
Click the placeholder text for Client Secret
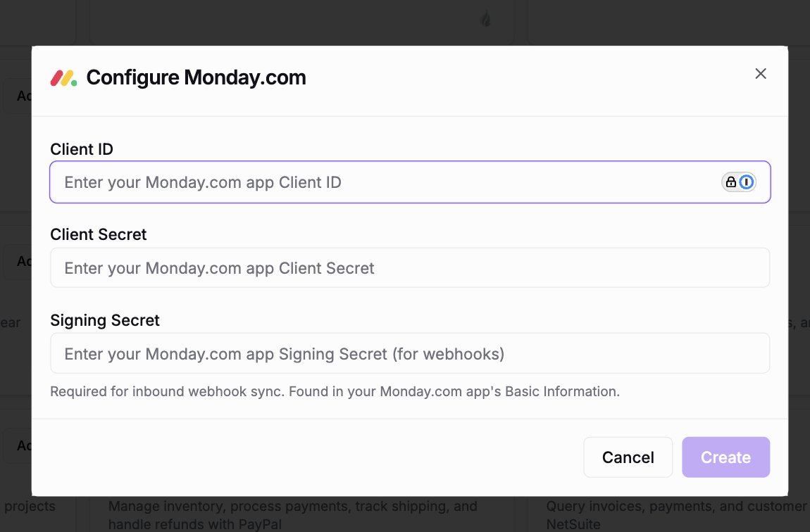[x=218, y=268]
